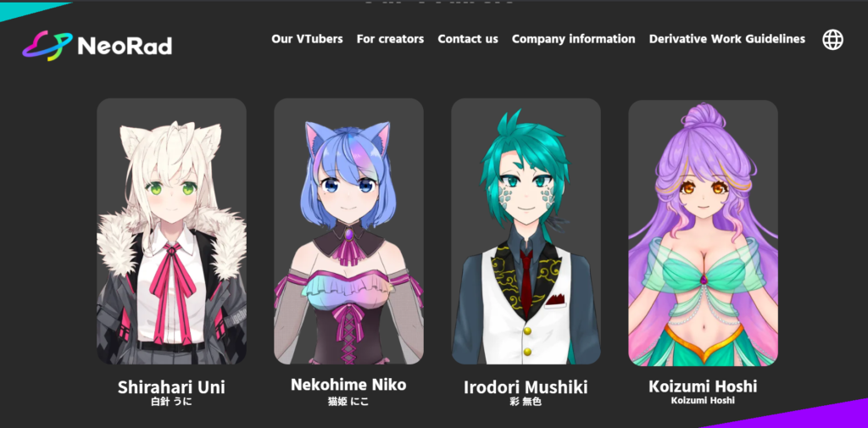Viewport: 868px width, 428px height.
Task: Navigate to Company information
Action: point(574,39)
